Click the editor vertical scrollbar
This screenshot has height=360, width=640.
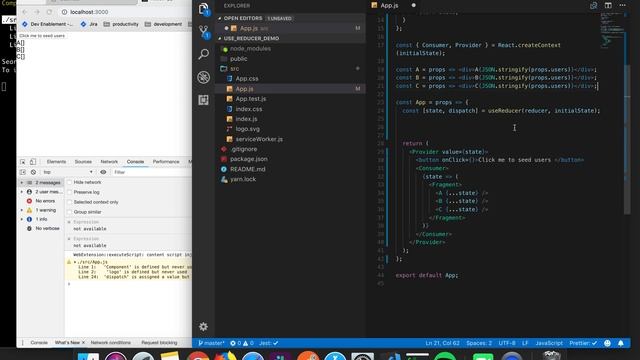click(627, 139)
